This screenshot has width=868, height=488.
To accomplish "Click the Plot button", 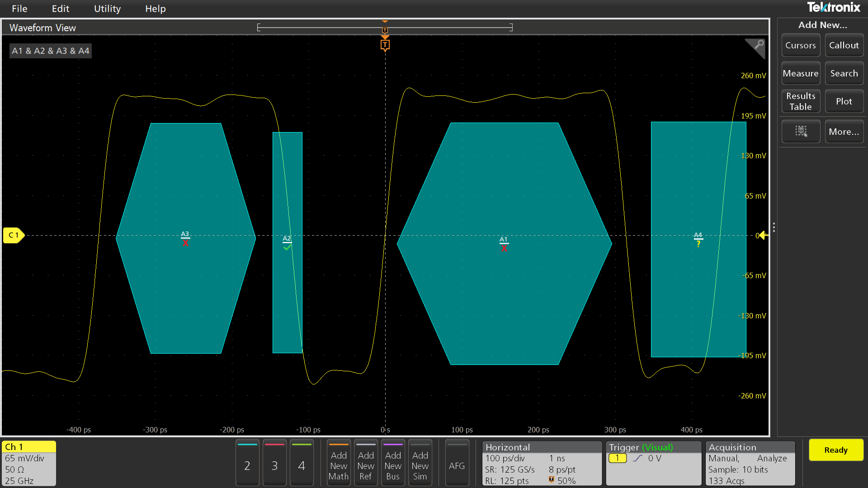I will [844, 101].
